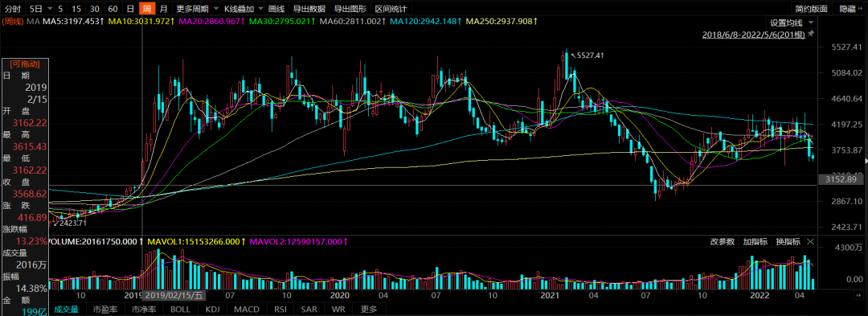The width and height of the screenshot is (868, 316).
Task: Select the 市盈率 indicator tab
Action: click(105, 310)
